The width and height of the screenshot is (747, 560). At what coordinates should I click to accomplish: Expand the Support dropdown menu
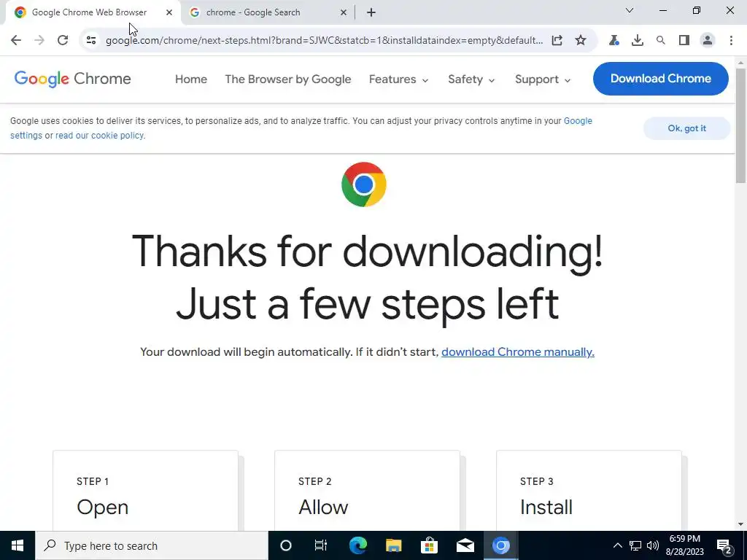543,79
